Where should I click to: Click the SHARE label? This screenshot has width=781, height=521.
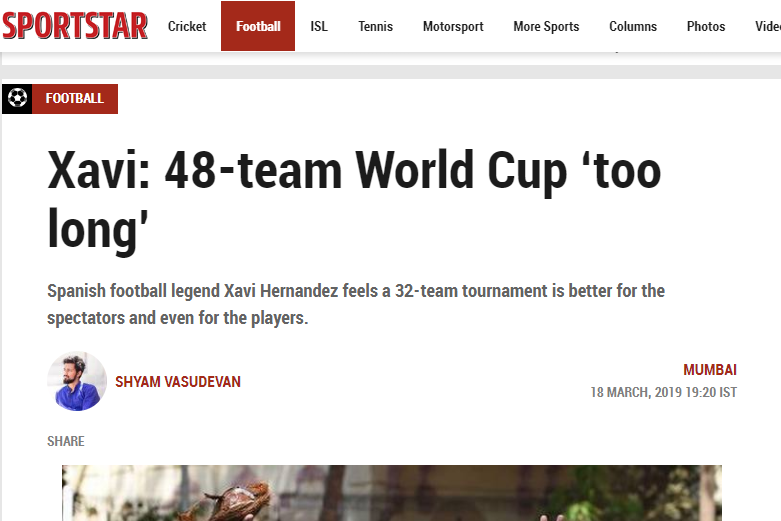[66, 441]
